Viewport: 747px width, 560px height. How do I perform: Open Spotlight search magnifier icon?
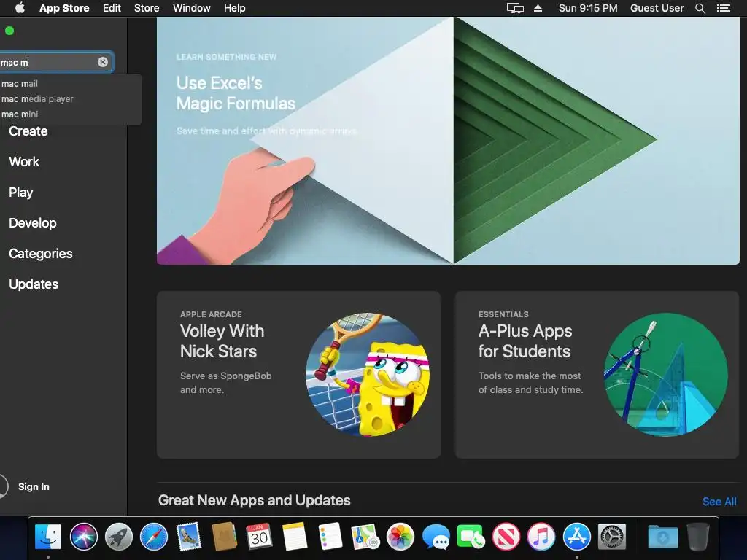point(700,8)
